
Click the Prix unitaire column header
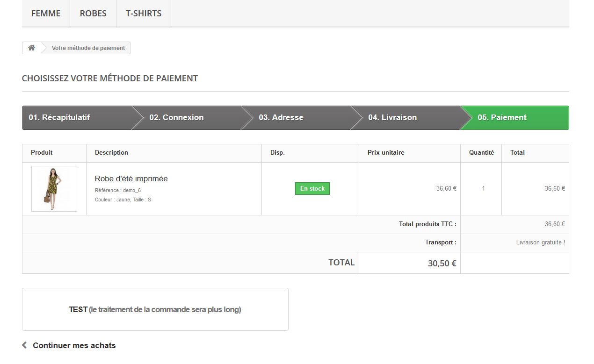[386, 153]
